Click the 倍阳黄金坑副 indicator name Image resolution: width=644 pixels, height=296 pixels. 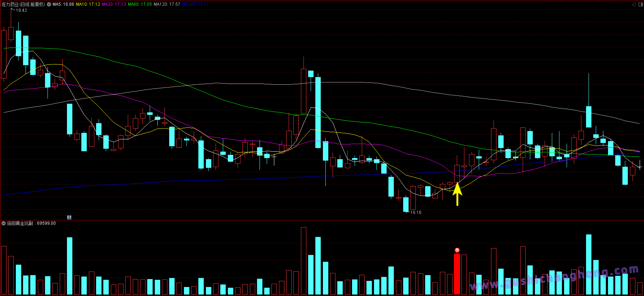click(20, 223)
